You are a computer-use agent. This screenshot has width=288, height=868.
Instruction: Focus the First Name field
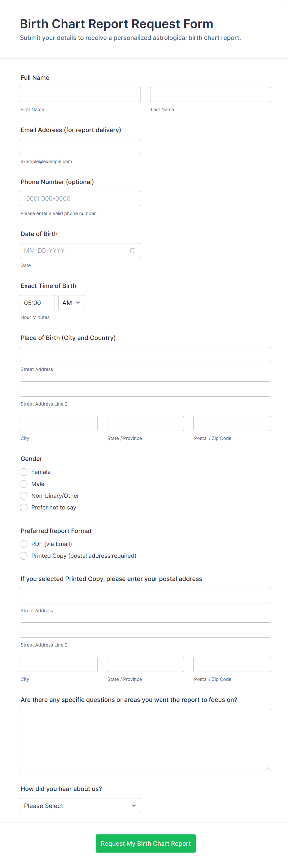[x=80, y=94]
